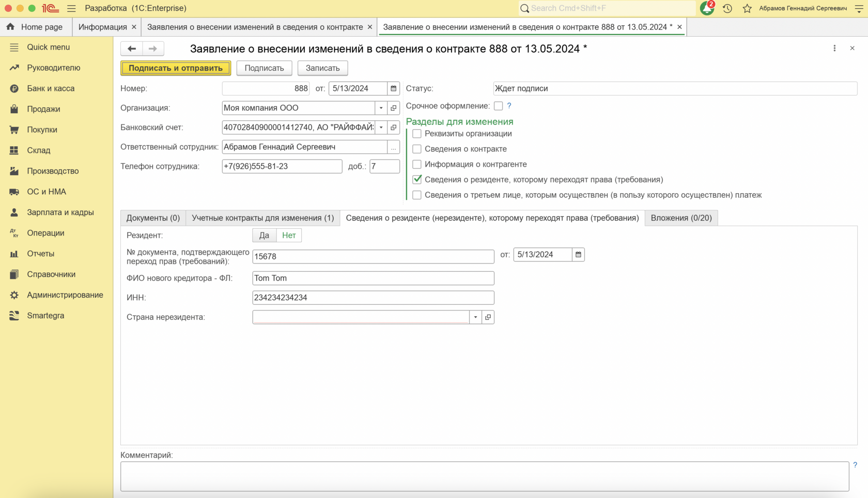The height and width of the screenshot is (498, 868).
Task: Check Реквизиты организации
Action: coord(417,134)
